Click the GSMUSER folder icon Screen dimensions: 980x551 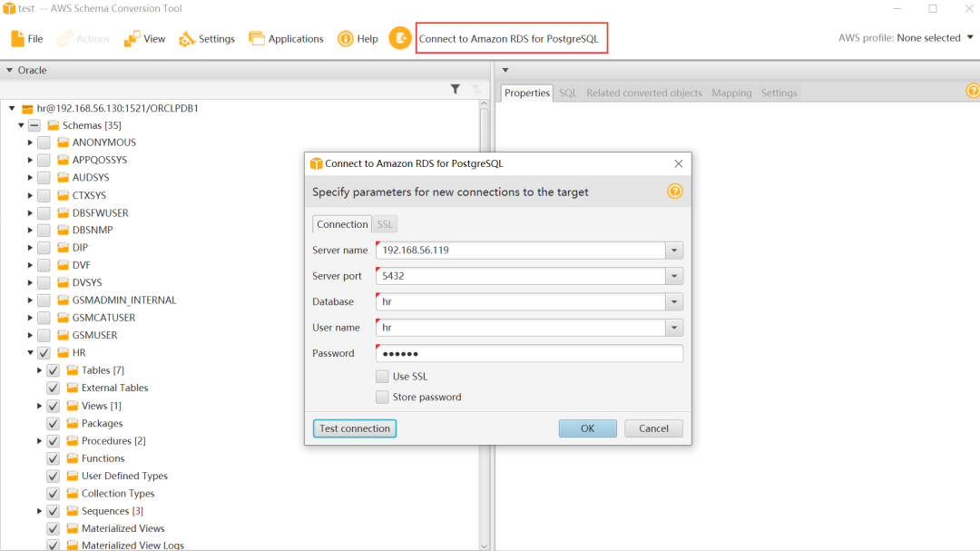point(64,335)
